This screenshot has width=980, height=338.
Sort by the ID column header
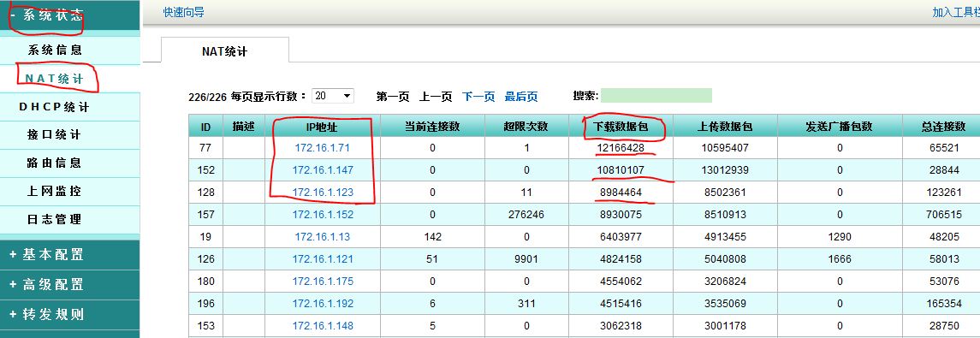point(205,127)
